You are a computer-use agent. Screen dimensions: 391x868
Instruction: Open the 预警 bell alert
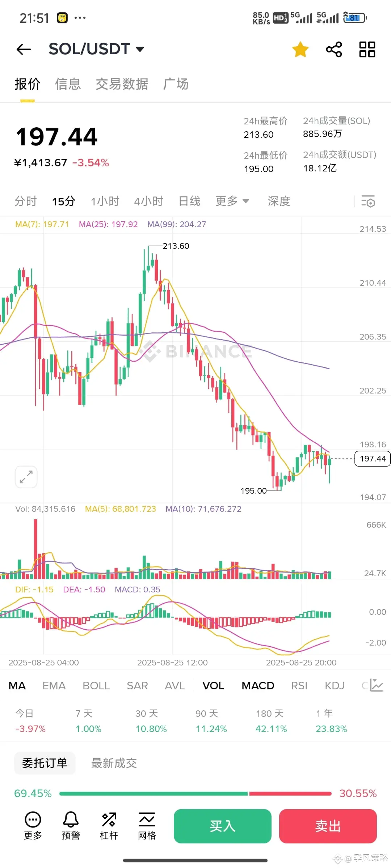pyautogui.click(x=71, y=826)
